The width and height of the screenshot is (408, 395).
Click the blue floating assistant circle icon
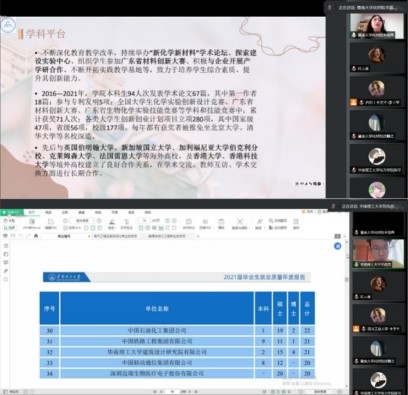click(x=337, y=246)
